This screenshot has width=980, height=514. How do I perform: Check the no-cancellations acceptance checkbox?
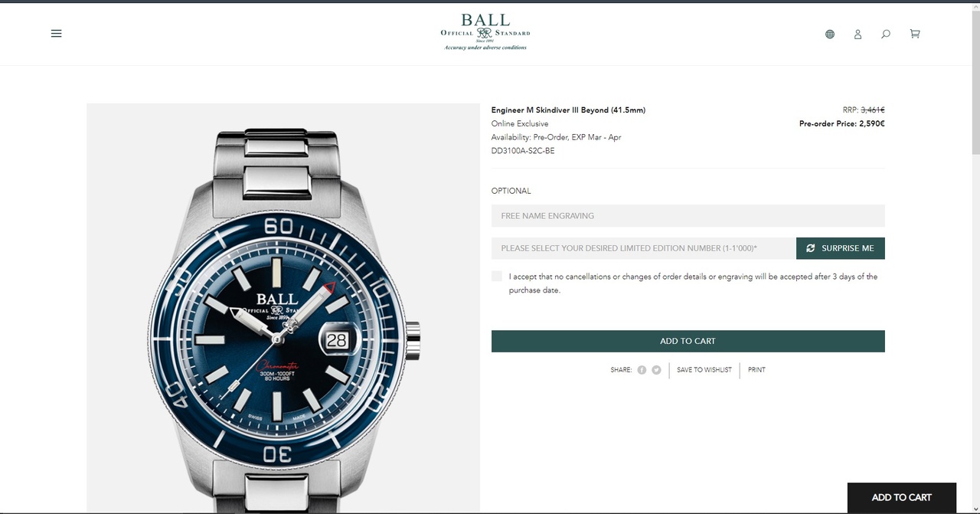click(x=497, y=276)
